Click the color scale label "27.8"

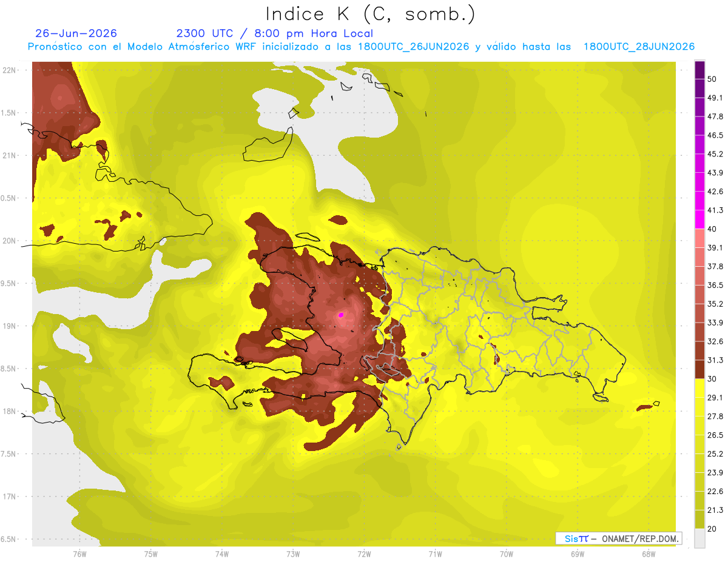pyautogui.click(x=715, y=416)
